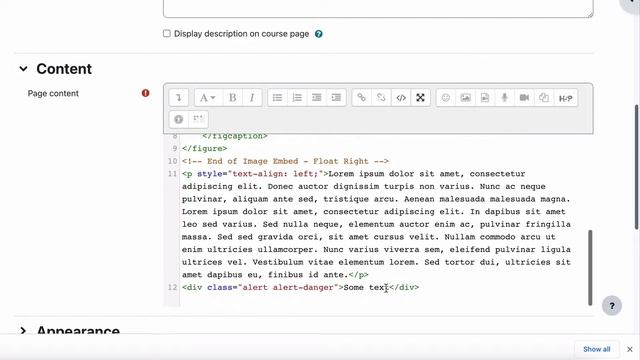Click the indent button
Image resolution: width=640 pixels, height=360 pixels.
pyautogui.click(x=336, y=98)
